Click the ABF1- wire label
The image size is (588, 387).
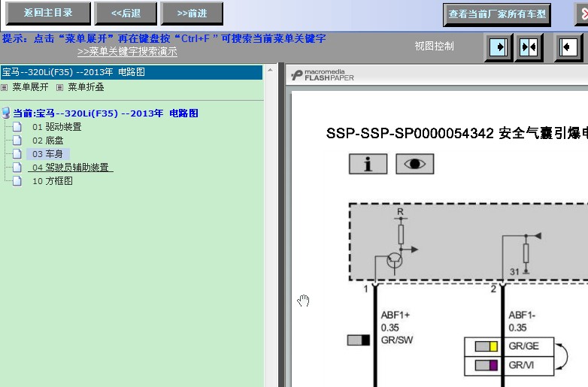point(522,315)
